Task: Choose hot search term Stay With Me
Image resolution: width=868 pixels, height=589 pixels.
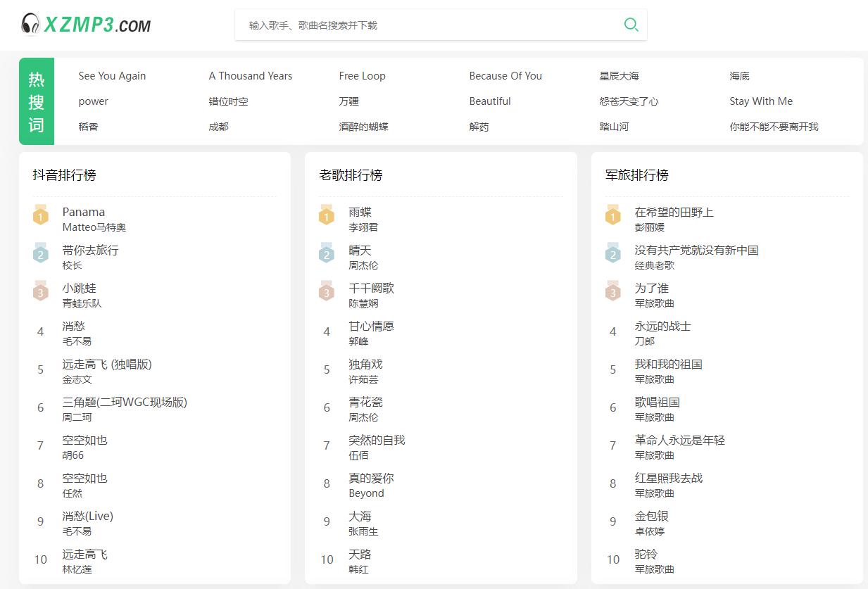Action: (x=760, y=101)
